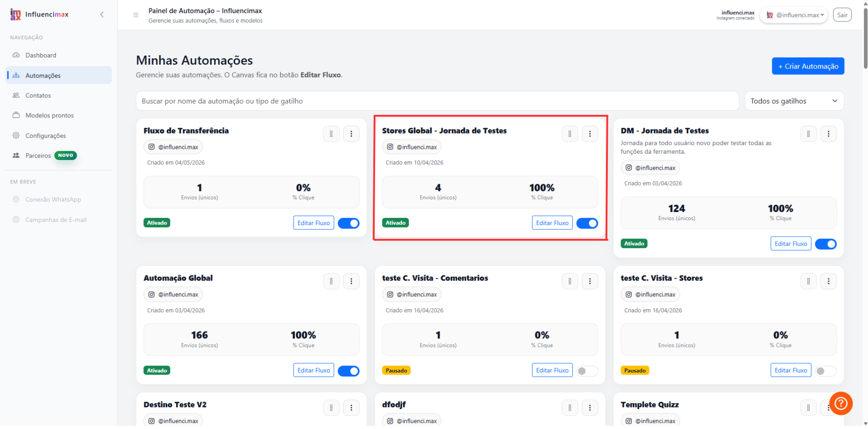Focus the Buscar por nome search field
The width and height of the screenshot is (868, 429).
coord(438,101)
